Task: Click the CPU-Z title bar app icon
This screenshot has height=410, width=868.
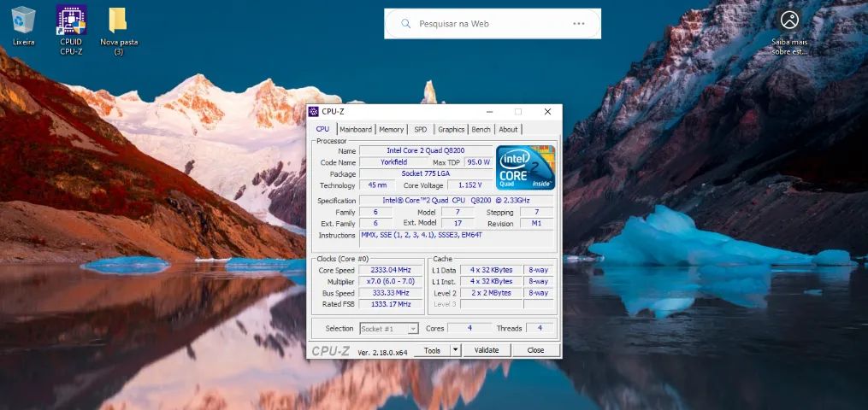Action: click(313, 112)
